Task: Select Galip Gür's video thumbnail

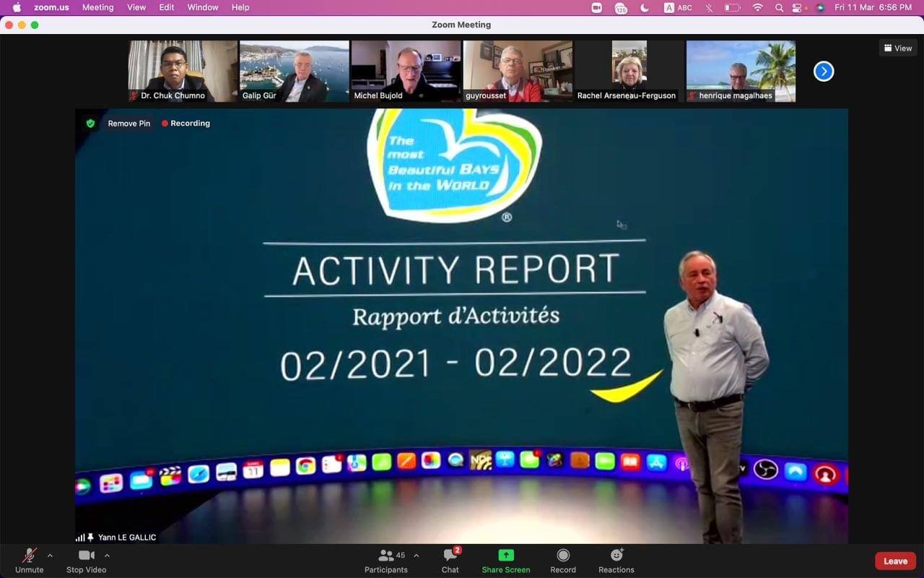Action: pos(295,71)
